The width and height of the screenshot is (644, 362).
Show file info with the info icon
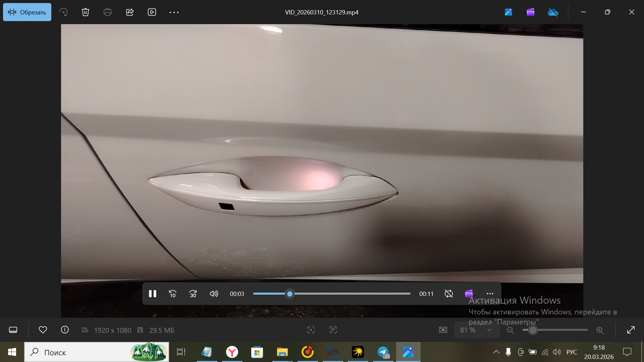coord(65,330)
